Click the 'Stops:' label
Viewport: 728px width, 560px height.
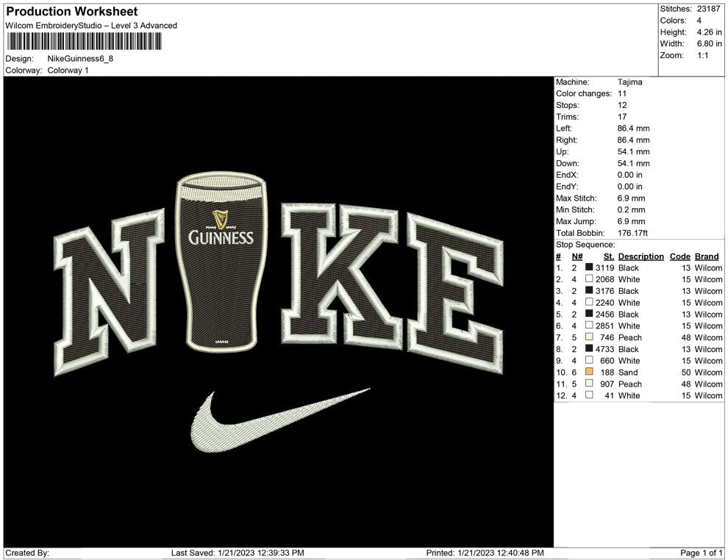(568, 105)
